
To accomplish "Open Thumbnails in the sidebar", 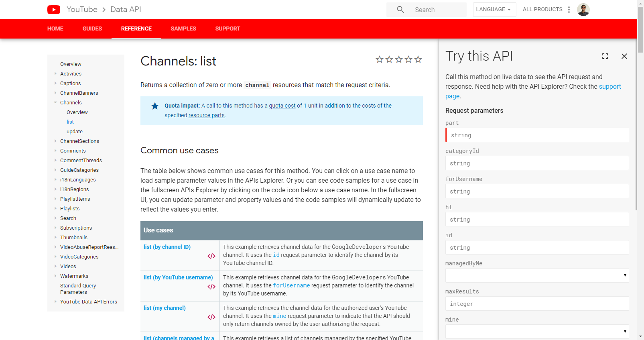I will (x=74, y=238).
